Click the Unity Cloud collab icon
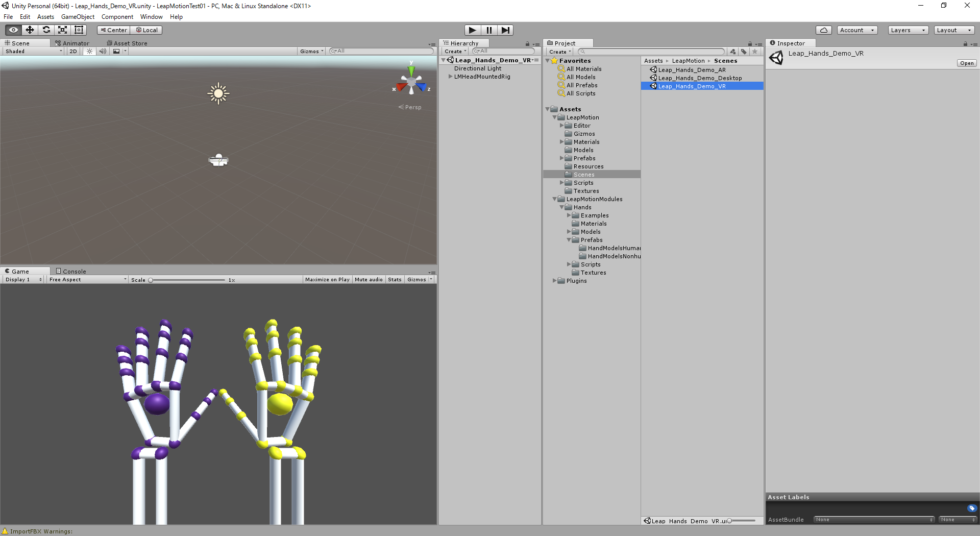 823,30
